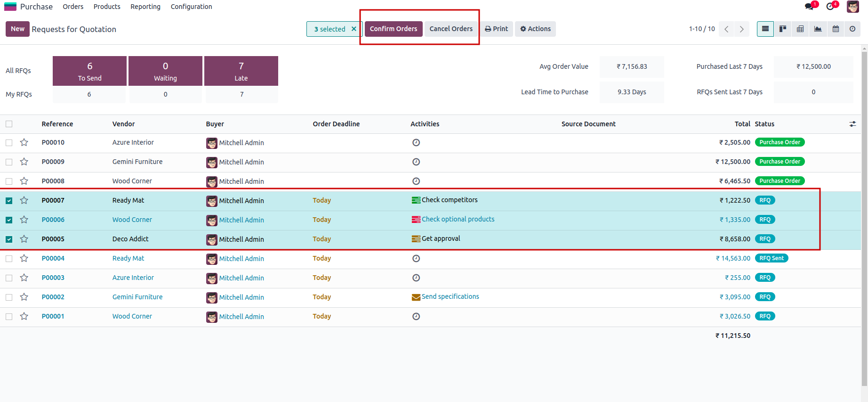Open the user avatar menu
Image resolution: width=868 pixels, height=402 pixels.
tap(852, 6)
